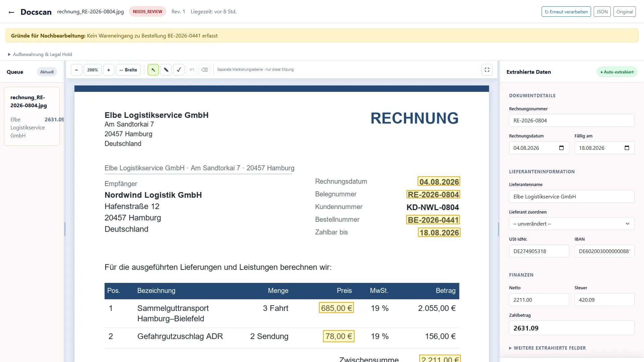Open the Lieferant zuordnen dropdown
This screenshot has width=644, height=362.
[x=572, y=224]
